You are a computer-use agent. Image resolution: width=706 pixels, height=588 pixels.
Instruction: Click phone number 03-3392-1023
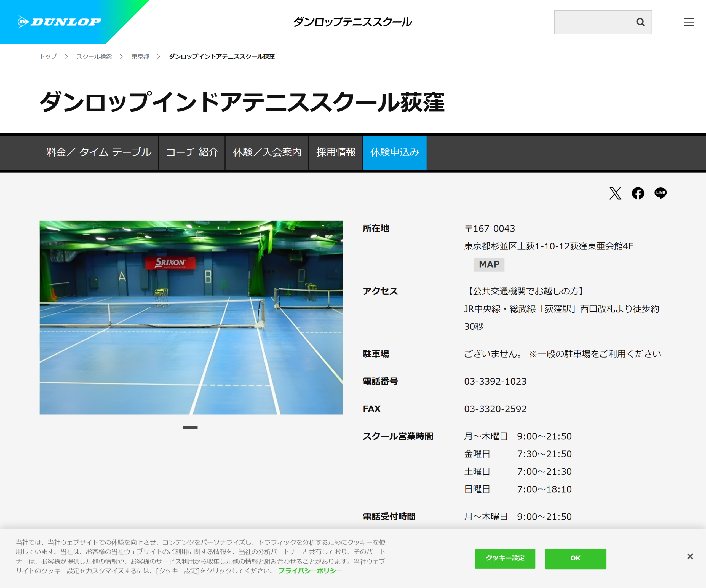tap(495, 381)
